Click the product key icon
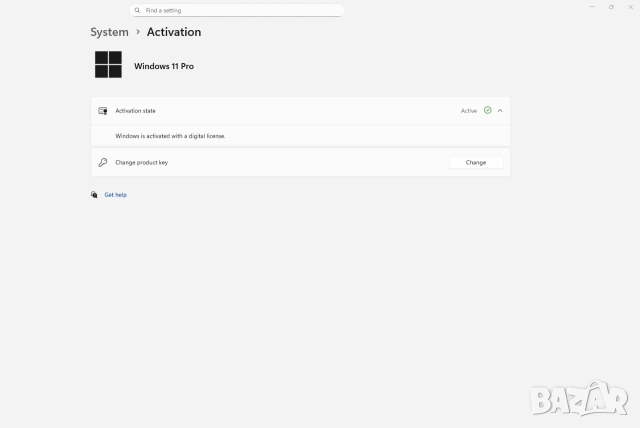The image size is (640, 428). coord(103,162)
